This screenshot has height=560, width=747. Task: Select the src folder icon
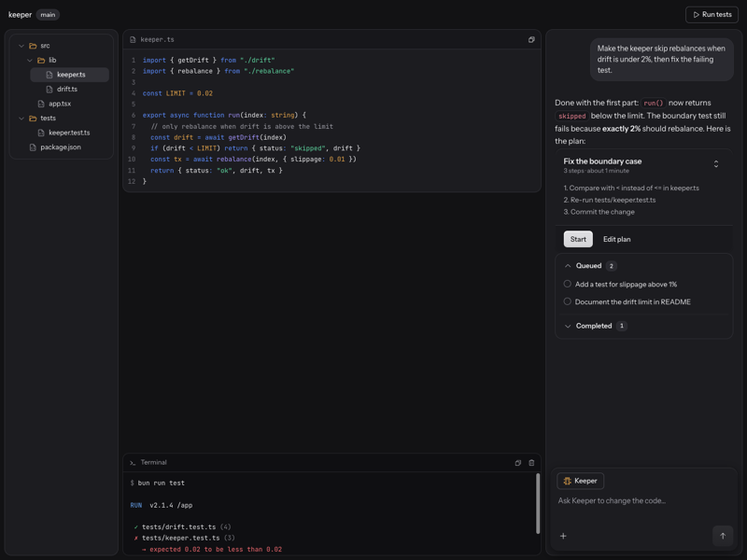click(x=33, y=46)
